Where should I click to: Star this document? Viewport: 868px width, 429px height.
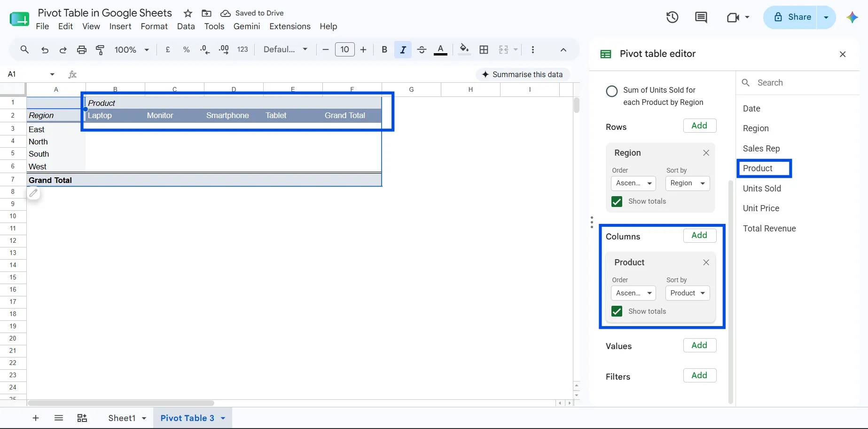pos(188,13)
